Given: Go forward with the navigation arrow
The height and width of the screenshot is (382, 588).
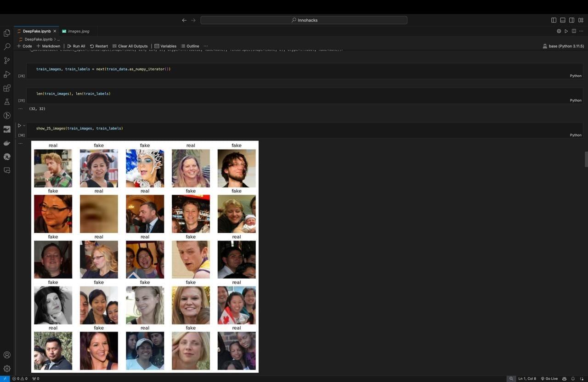Looking at the screenshot, I should tap(193, 20).
